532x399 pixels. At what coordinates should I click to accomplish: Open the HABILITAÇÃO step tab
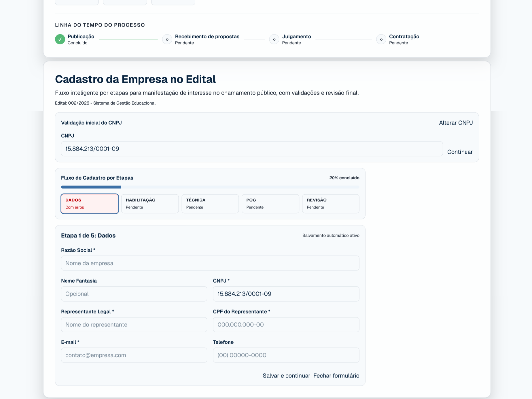click(150, 203)
